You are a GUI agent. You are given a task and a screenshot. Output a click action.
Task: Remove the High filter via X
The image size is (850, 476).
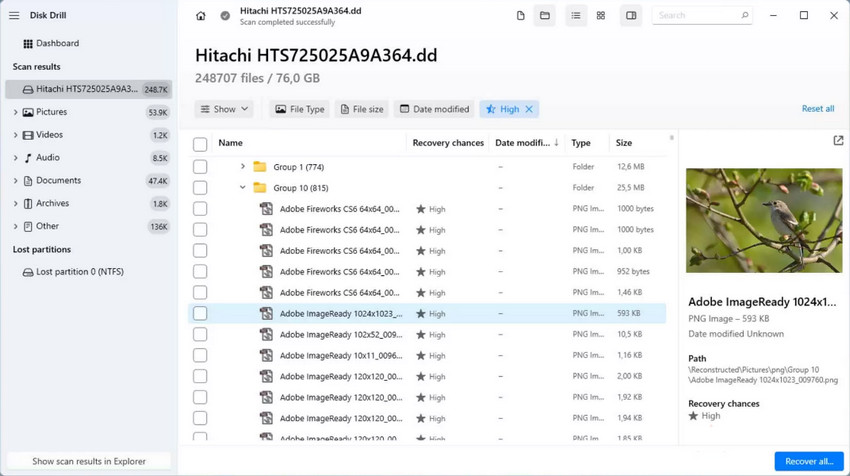pyautogui.click(x=529, y=109)
